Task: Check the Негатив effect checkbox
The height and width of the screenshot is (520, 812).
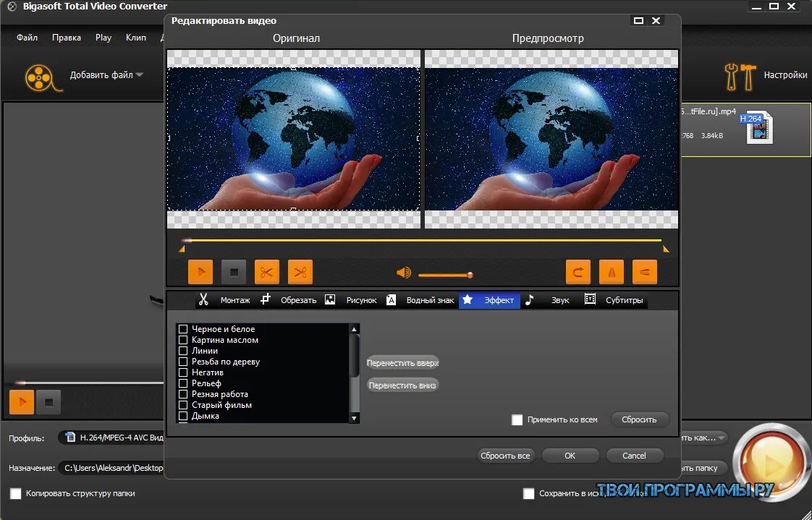Action: click(x=184, y=372)
